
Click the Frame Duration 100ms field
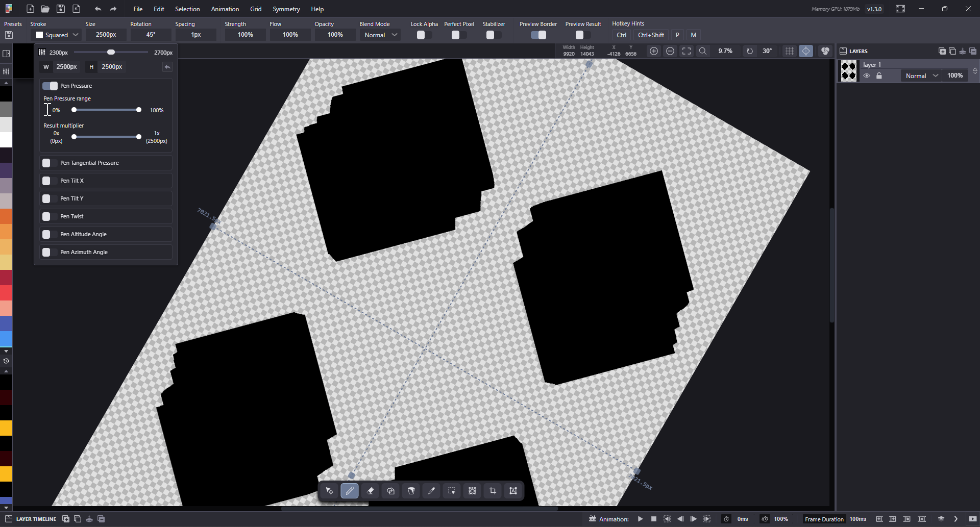pos(857,519)
